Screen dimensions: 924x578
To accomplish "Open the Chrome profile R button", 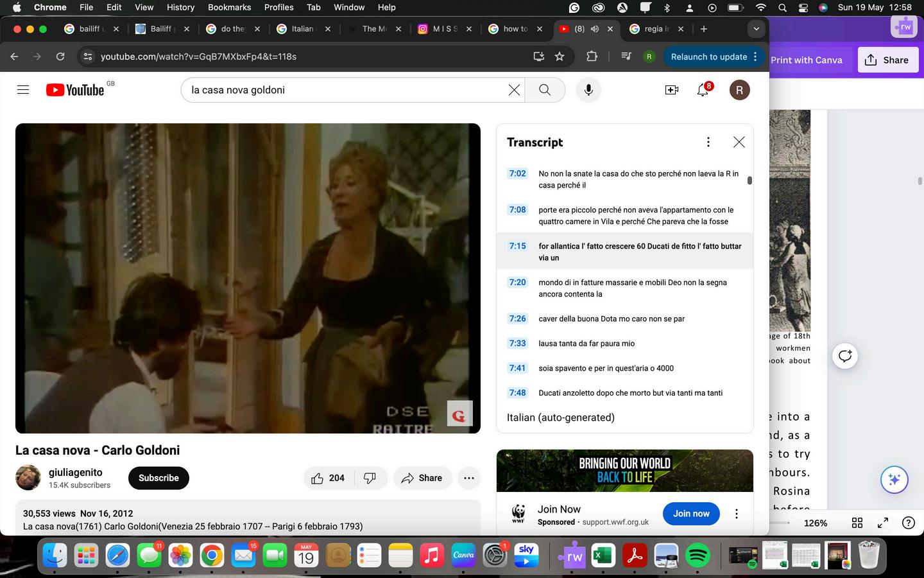I will [649, 57].
